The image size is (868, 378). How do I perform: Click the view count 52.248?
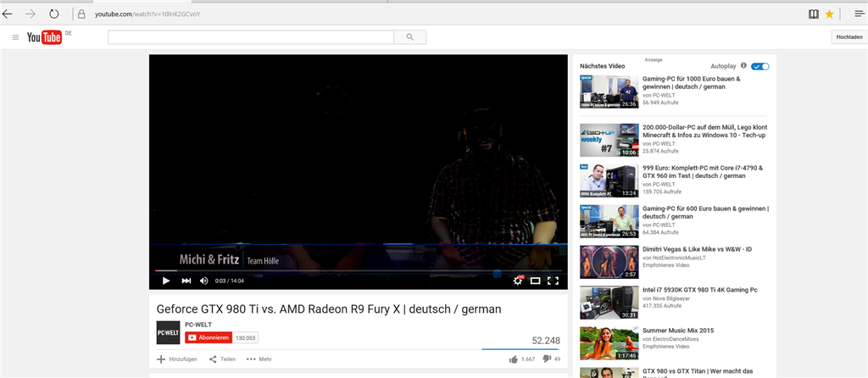(x=546, y=341)
